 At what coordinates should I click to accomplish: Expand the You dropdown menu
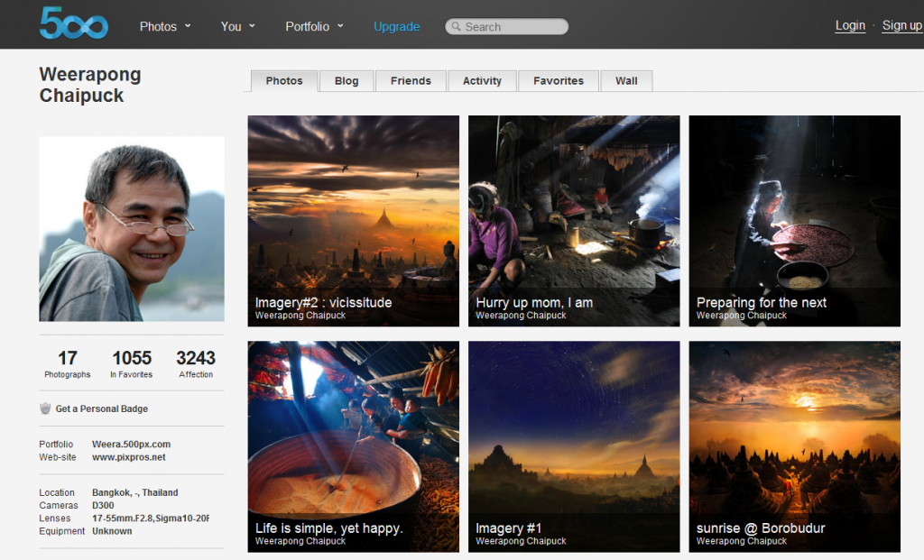pyautogui.click(x=238, y=26)
